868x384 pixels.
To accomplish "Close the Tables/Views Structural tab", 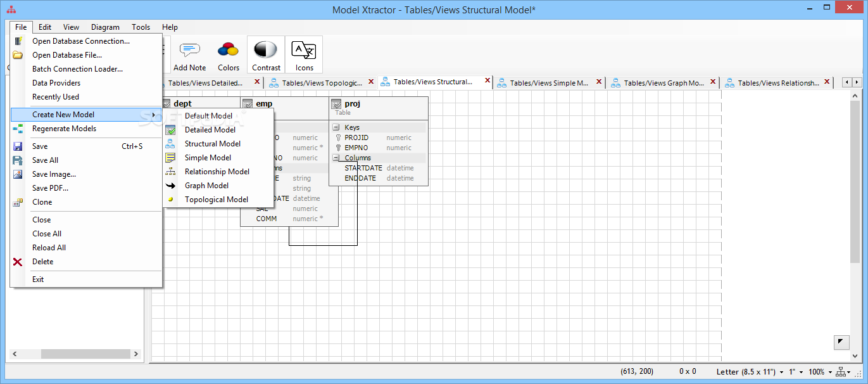I will pyautogui.click(x=487, y=81).
